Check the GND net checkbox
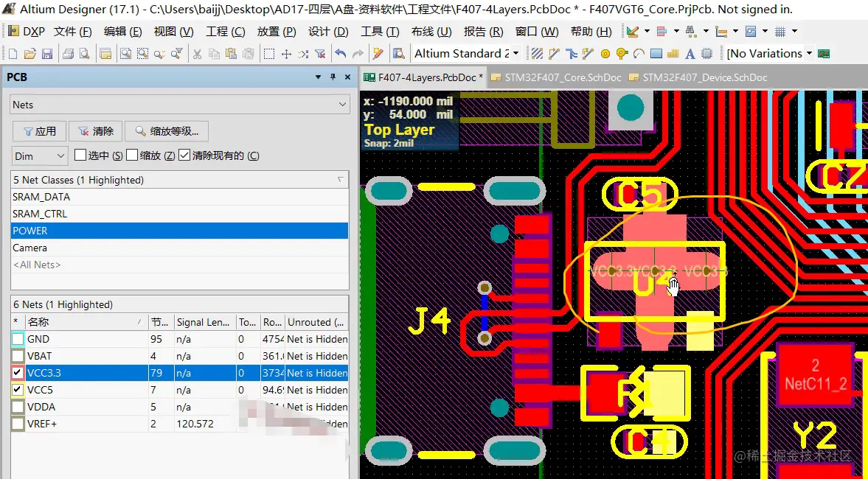Viewport: 868px width, 479px height. point(18,339)
